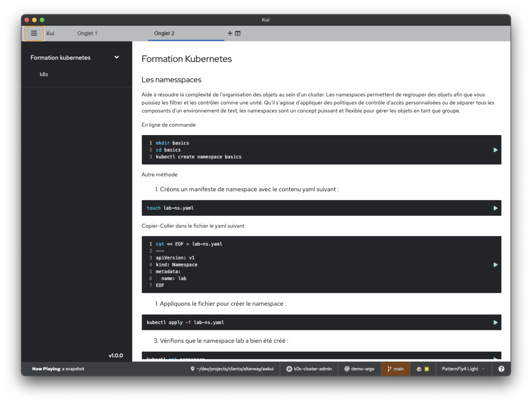Run the touch lab-ns.yaml command
This screenshot has height=404, width=532.
495,208
